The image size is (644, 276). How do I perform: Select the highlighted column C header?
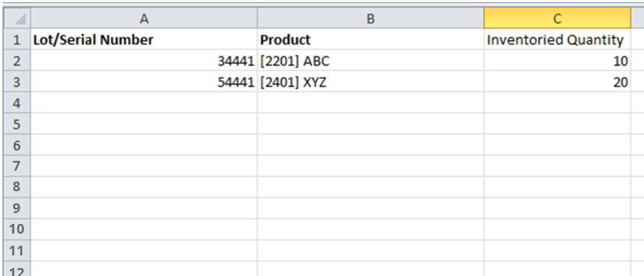point(556,19)
